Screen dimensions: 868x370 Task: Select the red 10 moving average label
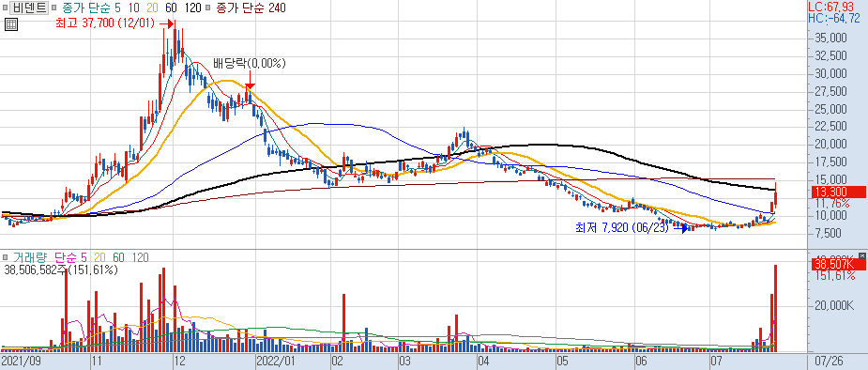133,8
